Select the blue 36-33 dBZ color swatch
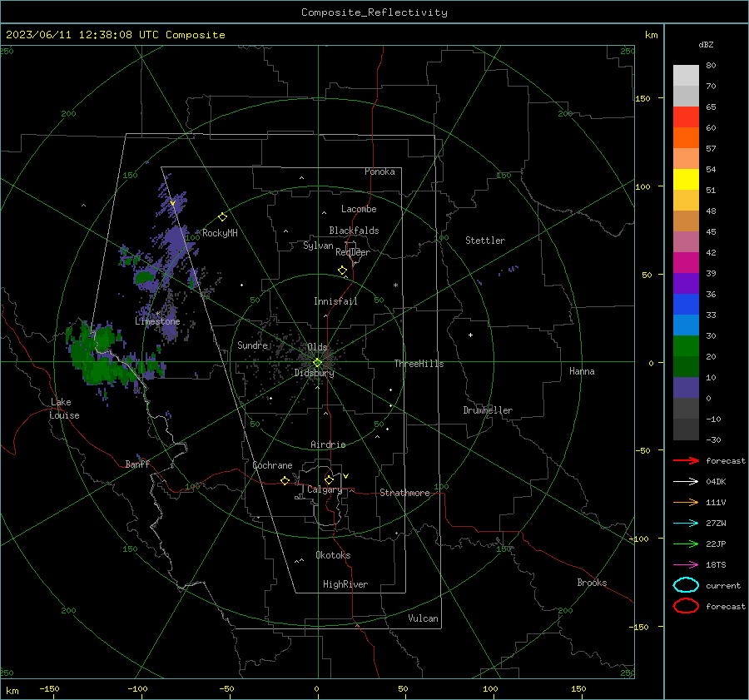 pos(686,305)
